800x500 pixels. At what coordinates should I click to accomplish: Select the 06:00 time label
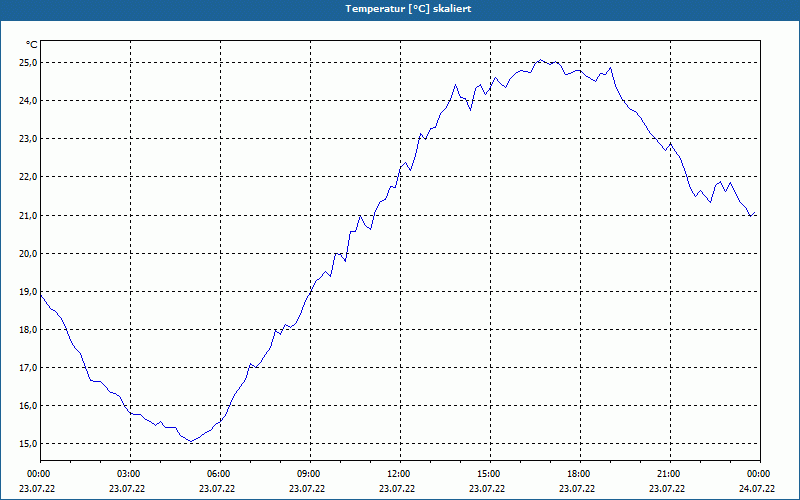tap(220, 474)
